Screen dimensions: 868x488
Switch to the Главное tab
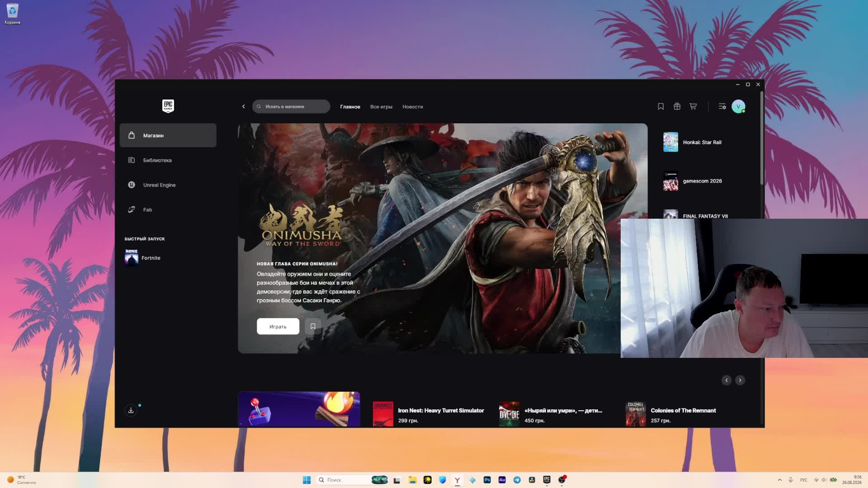(x=350, y=107)
